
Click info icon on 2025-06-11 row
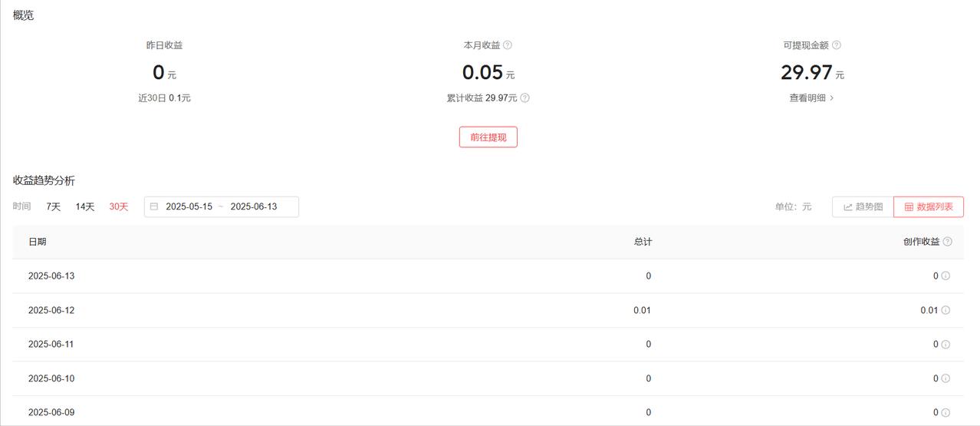[945, 345]
